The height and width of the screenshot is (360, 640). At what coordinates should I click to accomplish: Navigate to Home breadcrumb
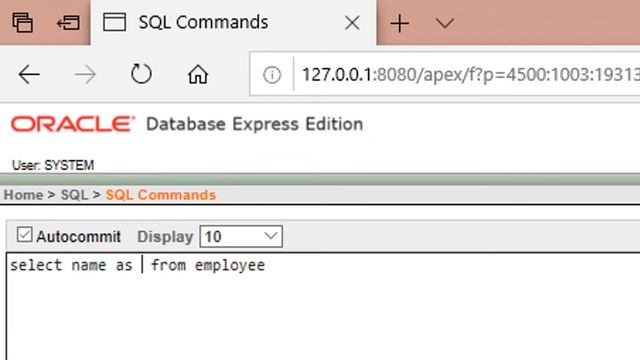[23, 195]
